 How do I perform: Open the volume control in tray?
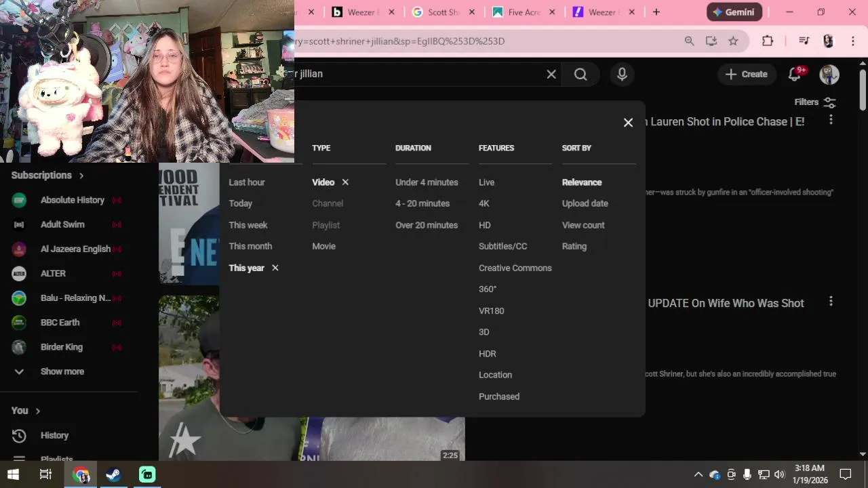779,474
